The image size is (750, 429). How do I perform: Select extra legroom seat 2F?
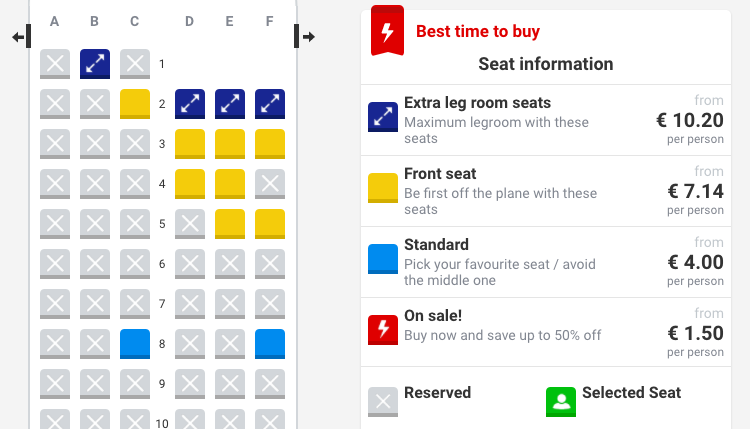click(x=270, y=104)
